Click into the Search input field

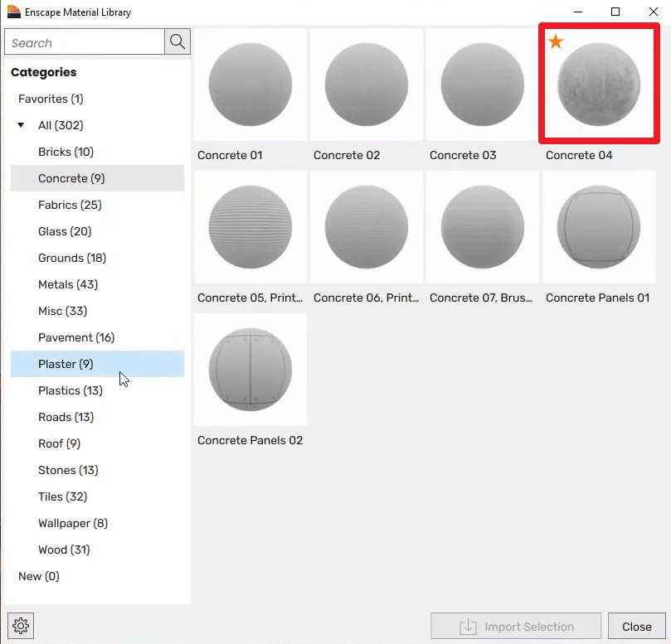[x=85, y=41]
